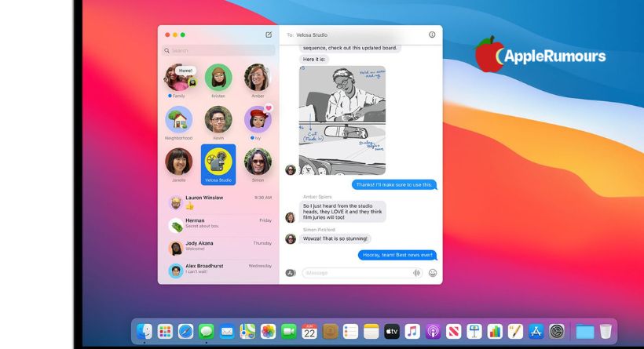Open Pages from the Dock
Viewport: 644px width, 349px height.
(x=515, y=332)
